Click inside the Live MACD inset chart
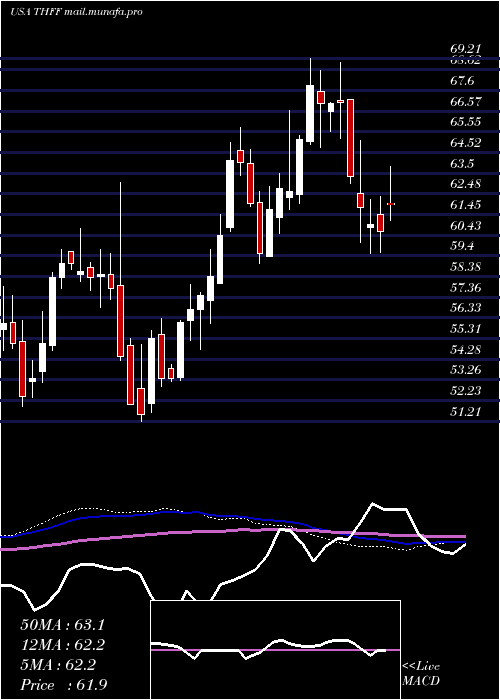The image size is (500, 700). [275, 650]
